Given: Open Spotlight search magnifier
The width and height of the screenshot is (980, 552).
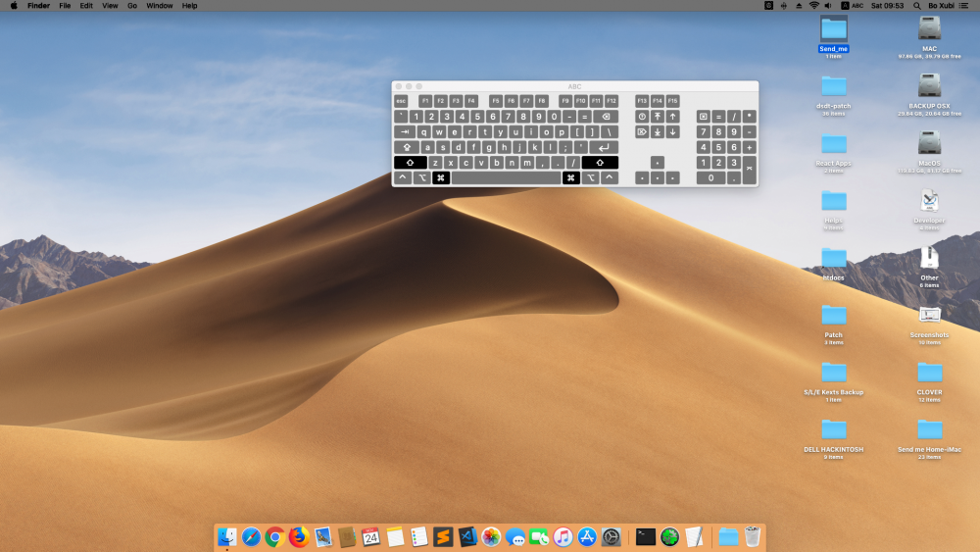Looking at the screenshot, I should point(917,6).
